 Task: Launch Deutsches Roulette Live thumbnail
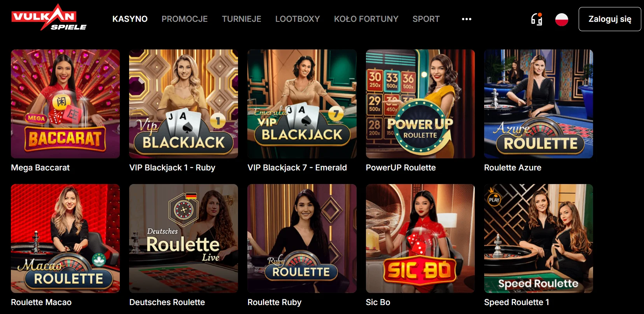184,239
